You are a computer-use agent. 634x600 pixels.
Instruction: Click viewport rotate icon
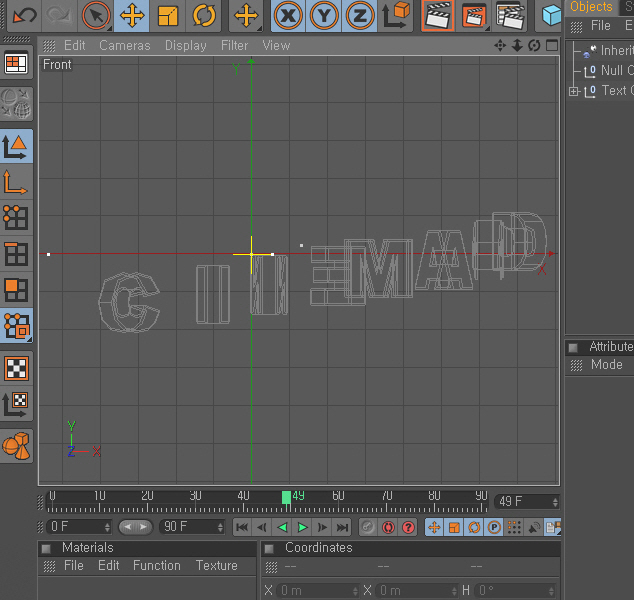coord(534,45)
